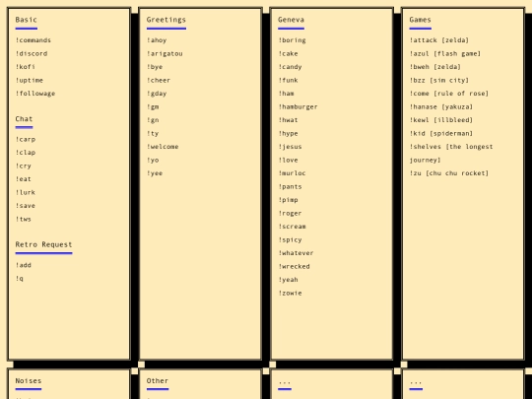532x399 pixels.
Task: Select the !jesus command
Action: click(x=290, y=147)
